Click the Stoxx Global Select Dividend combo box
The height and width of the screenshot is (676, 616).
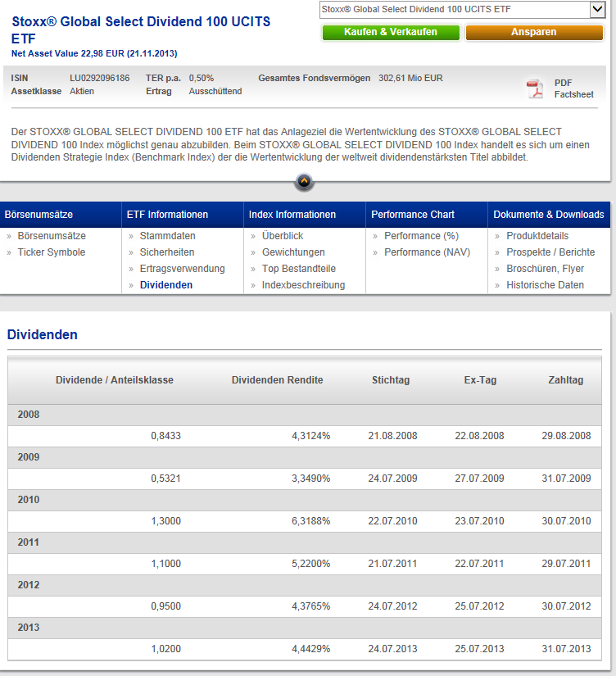click(462, 10)
